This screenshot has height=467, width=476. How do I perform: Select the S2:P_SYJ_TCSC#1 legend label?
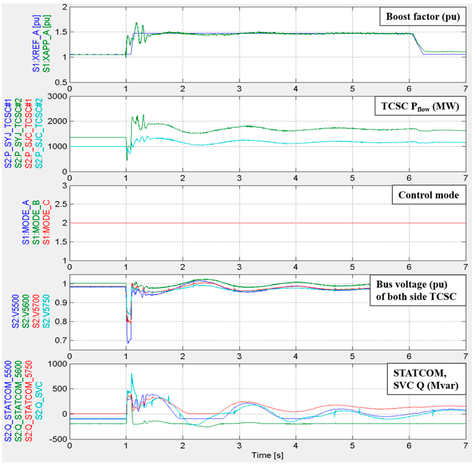(8, 134)
